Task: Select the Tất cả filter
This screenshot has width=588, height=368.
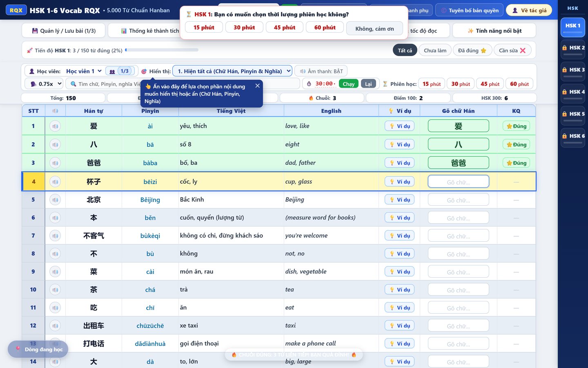Action: click(x=405, y=50)
